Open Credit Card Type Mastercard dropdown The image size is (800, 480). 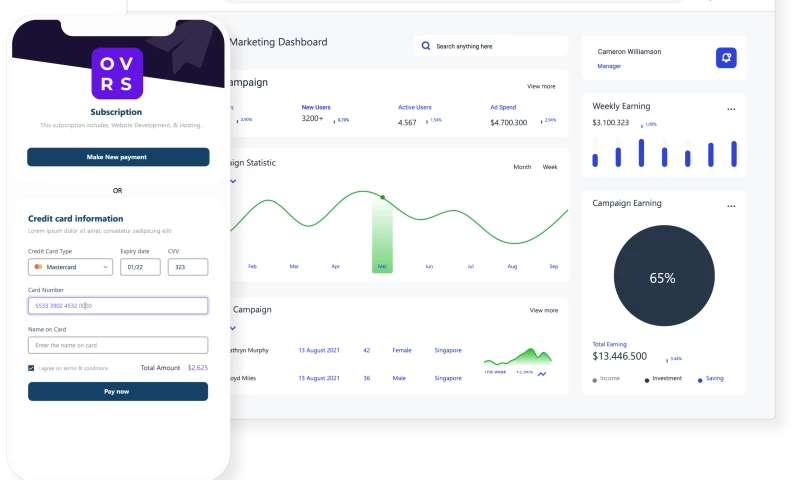pyautogui.click(x=70, y=267)
